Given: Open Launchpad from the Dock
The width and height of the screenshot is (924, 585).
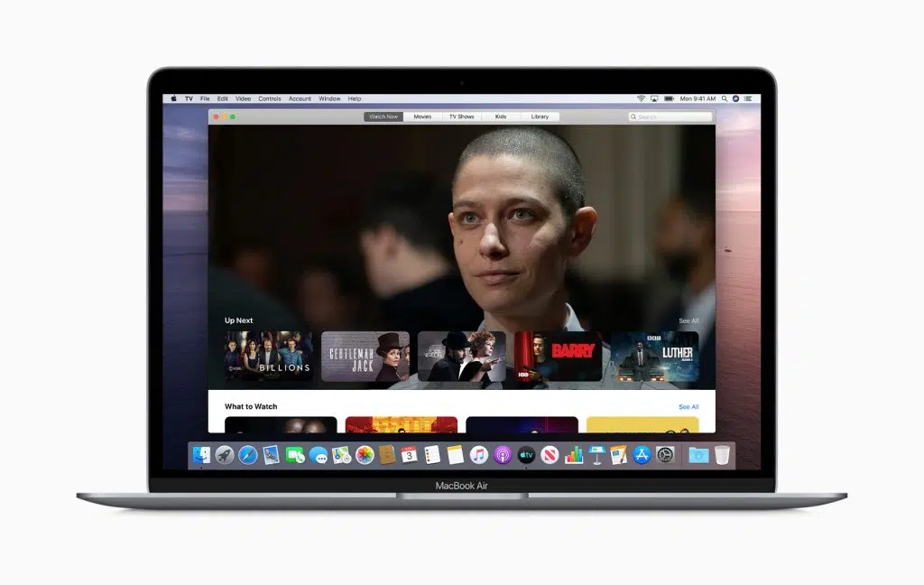Looking at the screenshot, I should pos(223,454).
